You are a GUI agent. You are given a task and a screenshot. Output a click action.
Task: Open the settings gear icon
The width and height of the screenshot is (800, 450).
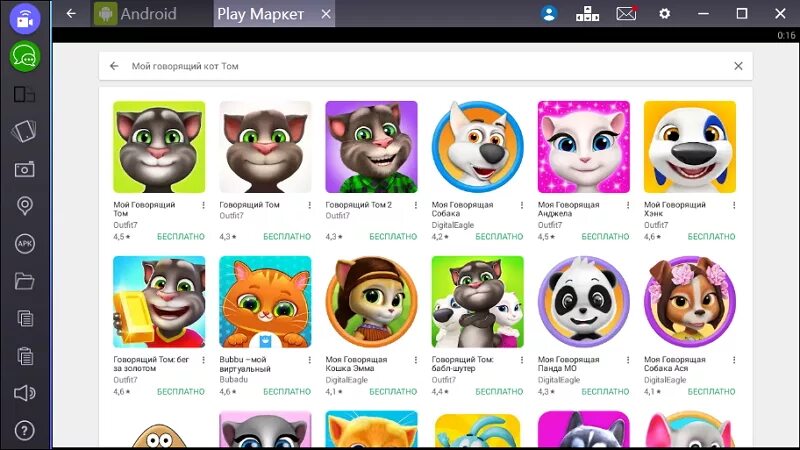(x=664, y=14)
